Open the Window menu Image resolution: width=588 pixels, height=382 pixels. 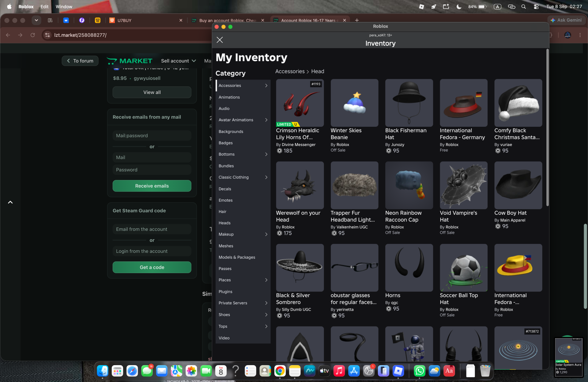tap(64, 6)
